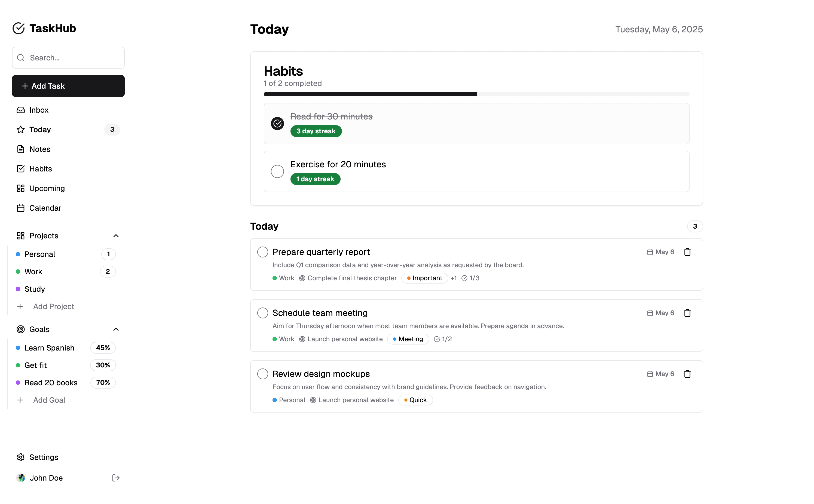Click Add Project in sidebar
Screen dimensions: 814x504
click(x=53, y=306)
